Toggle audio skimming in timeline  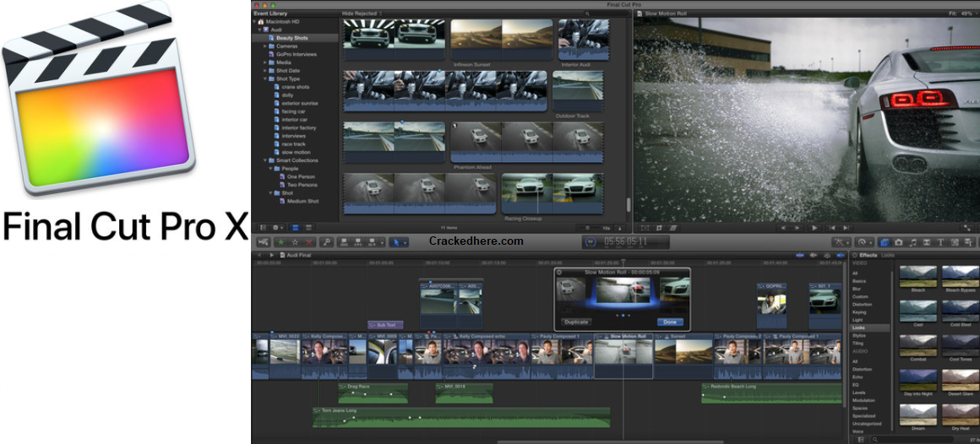point(813,256)
